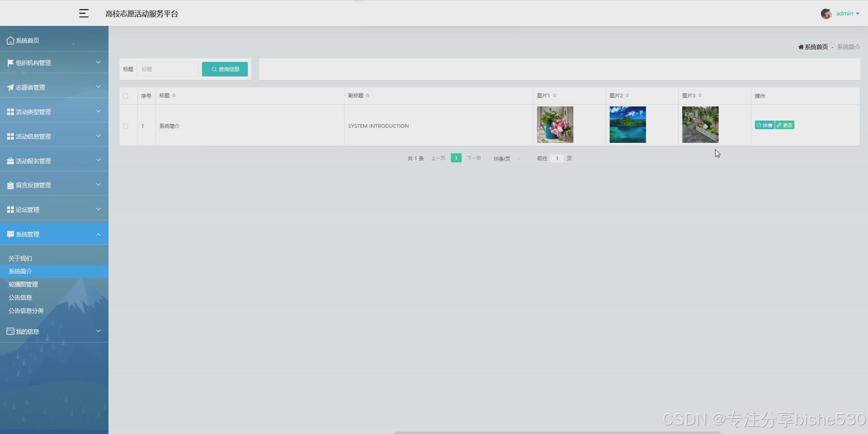Click the card icon of 我的信息
This screenshot has height=434, width=868.
click(x=10, y=331)
